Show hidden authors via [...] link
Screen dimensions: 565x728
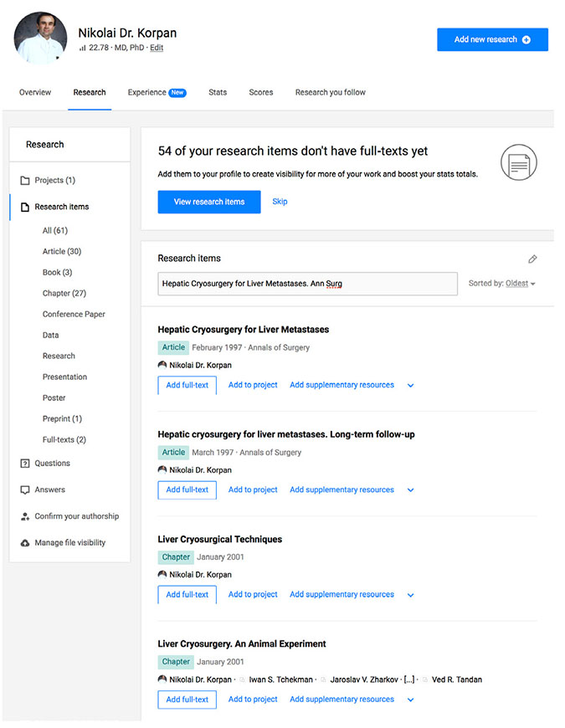click(x=408, y=679)
